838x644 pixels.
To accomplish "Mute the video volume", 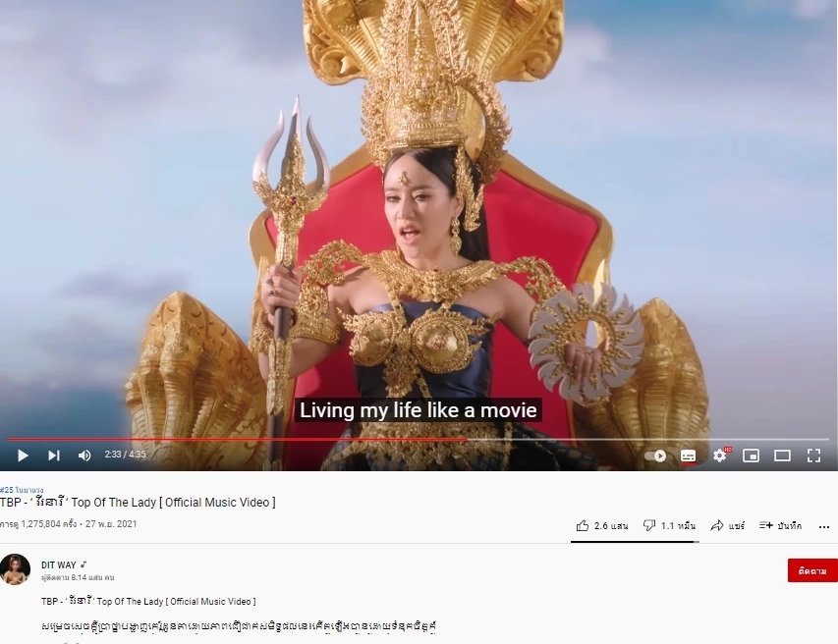I will (x=84, y=456).
